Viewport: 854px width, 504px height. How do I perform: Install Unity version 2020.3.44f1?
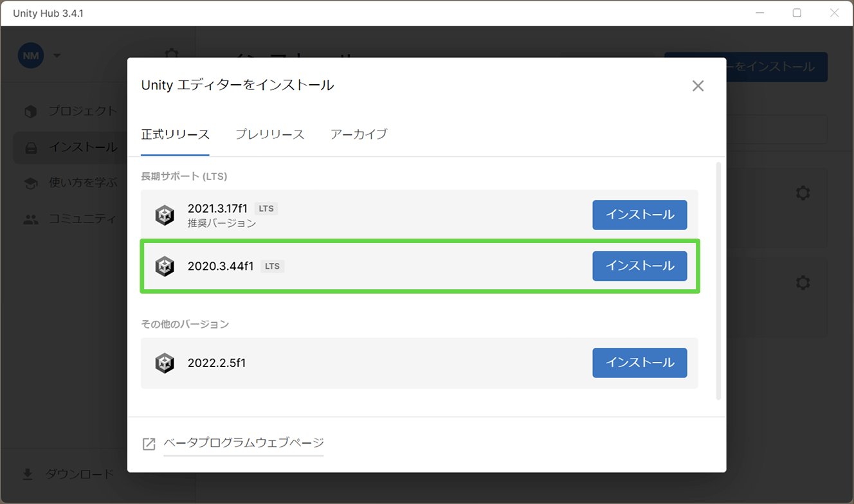[x=640, y=266]
